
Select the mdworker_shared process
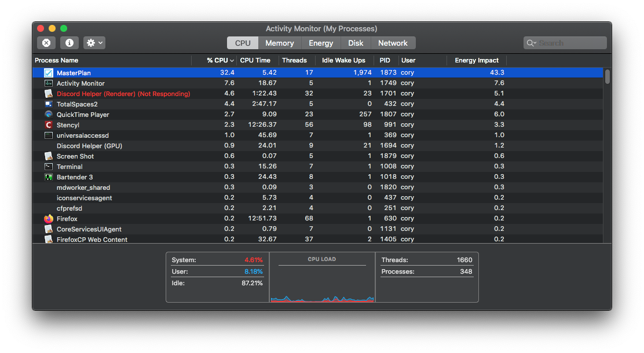point(83,187)
